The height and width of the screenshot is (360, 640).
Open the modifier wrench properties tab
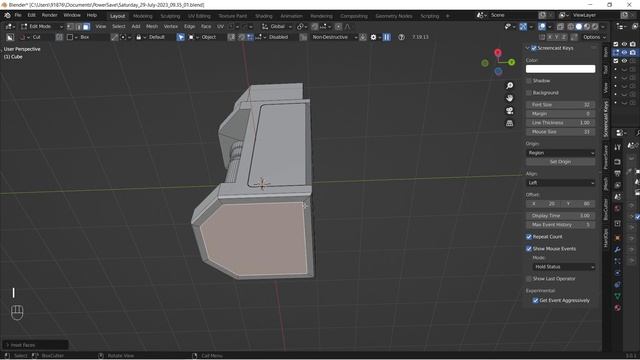[617, 249]
